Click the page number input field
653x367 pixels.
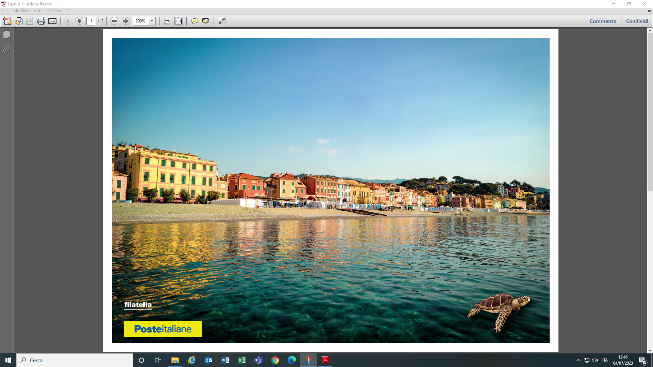(x=91, y=21)
